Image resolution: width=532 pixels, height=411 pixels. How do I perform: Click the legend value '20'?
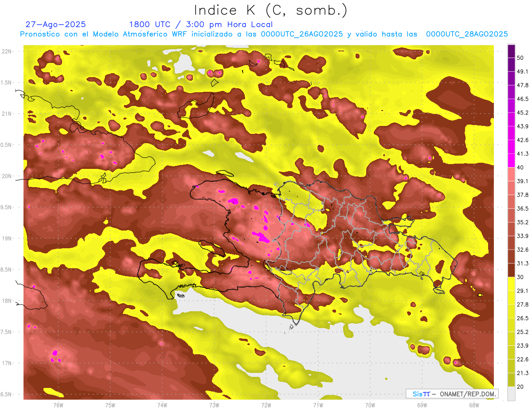521,387
